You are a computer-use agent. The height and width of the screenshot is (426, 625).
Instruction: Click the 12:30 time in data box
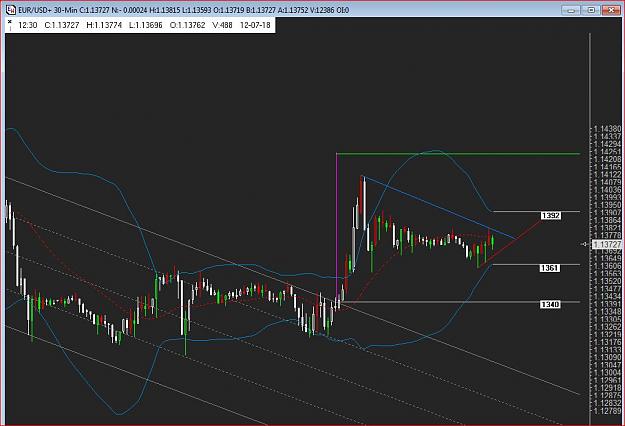tap(28, 25)
